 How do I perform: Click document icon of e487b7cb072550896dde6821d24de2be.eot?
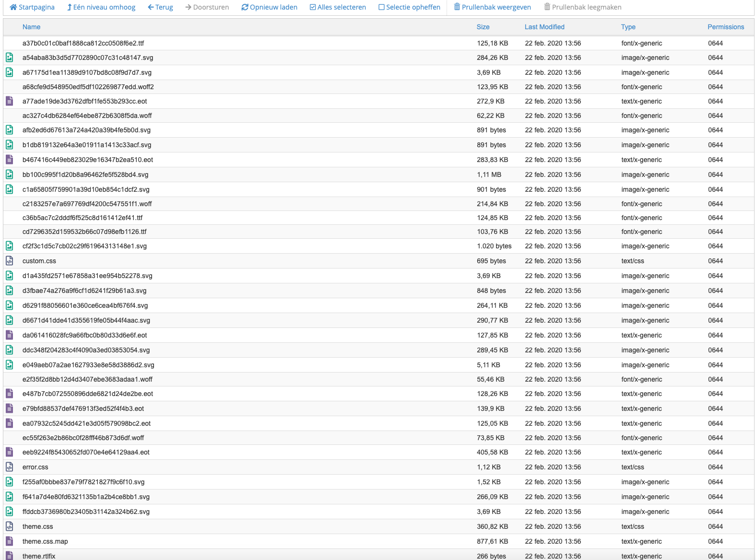9,394
